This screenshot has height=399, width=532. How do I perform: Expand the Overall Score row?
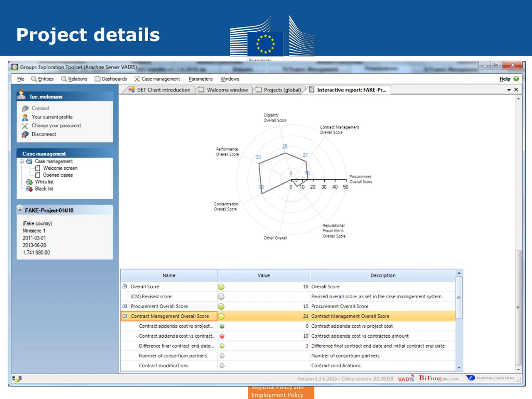[124, 286]
